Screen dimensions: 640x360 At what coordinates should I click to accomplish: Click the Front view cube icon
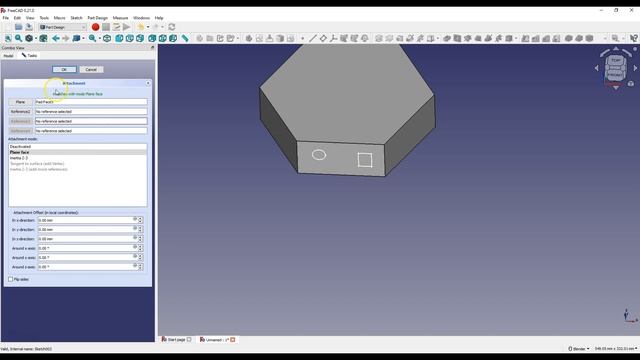[119, 38]
